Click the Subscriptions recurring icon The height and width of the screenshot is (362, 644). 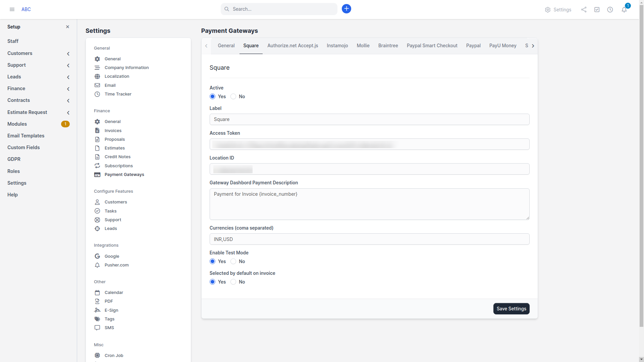pyautogui.click(x=97, y=166)
